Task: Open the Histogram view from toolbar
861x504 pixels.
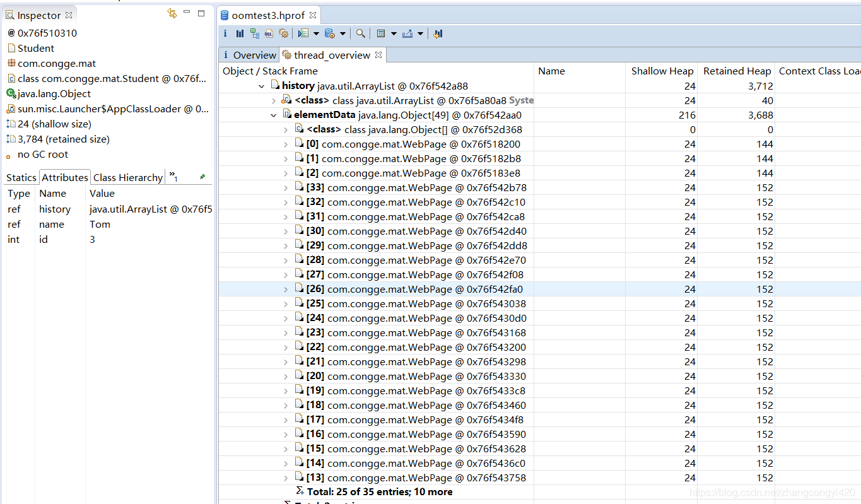Action: 240,33
